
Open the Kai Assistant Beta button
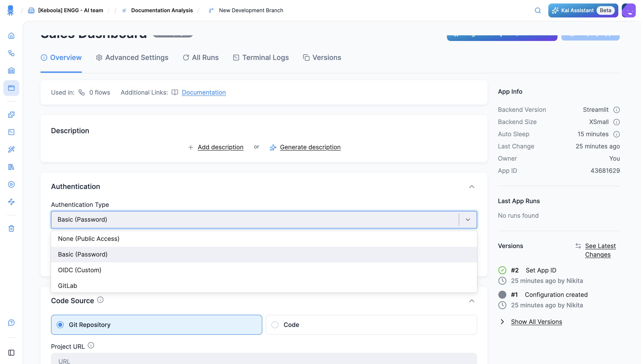(583, 10)
